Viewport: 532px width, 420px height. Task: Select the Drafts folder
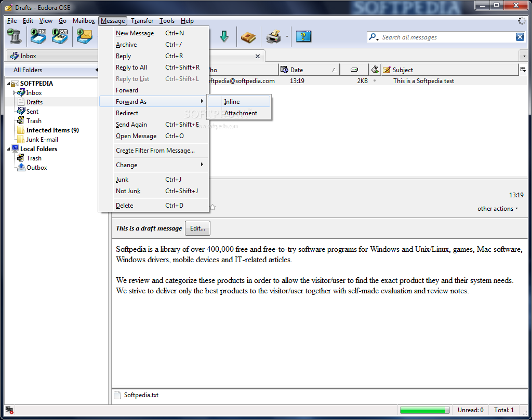click(x=34, y=102)
